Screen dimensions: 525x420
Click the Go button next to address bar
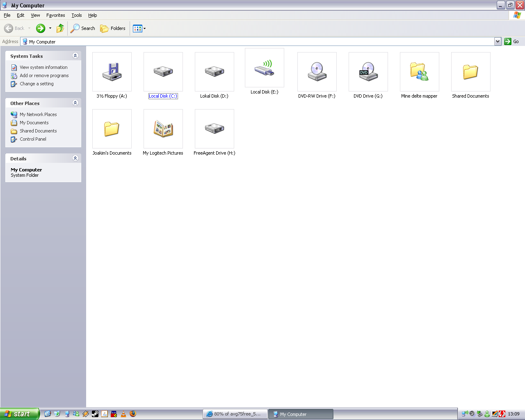[x=512, y=41]
